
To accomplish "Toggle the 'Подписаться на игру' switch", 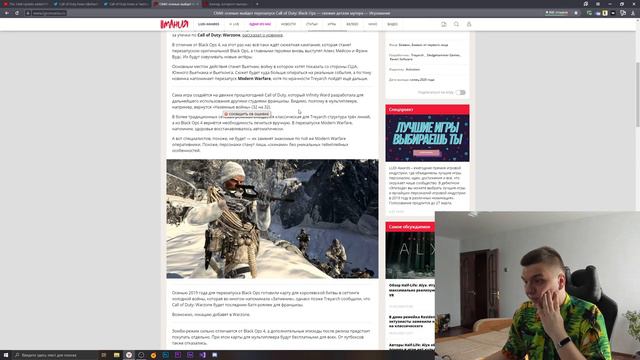I will point(460,93).
